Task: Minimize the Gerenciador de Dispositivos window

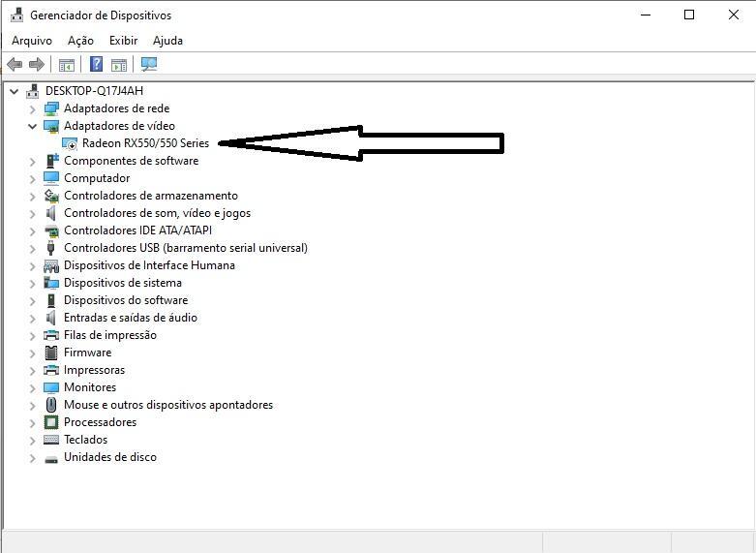Action: coord(646,15)
